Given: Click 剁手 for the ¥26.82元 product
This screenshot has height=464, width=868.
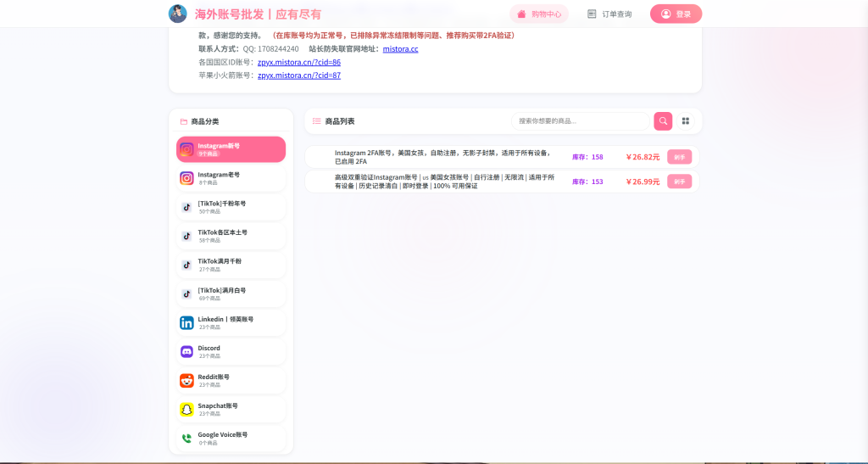Looking at the screenshot, I should 679,157.
